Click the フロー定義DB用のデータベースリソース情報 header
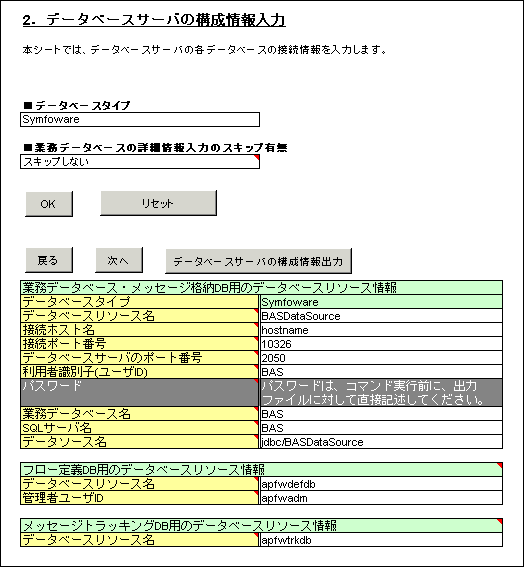Screen dimensions: 524x567 tap(261, 470)
